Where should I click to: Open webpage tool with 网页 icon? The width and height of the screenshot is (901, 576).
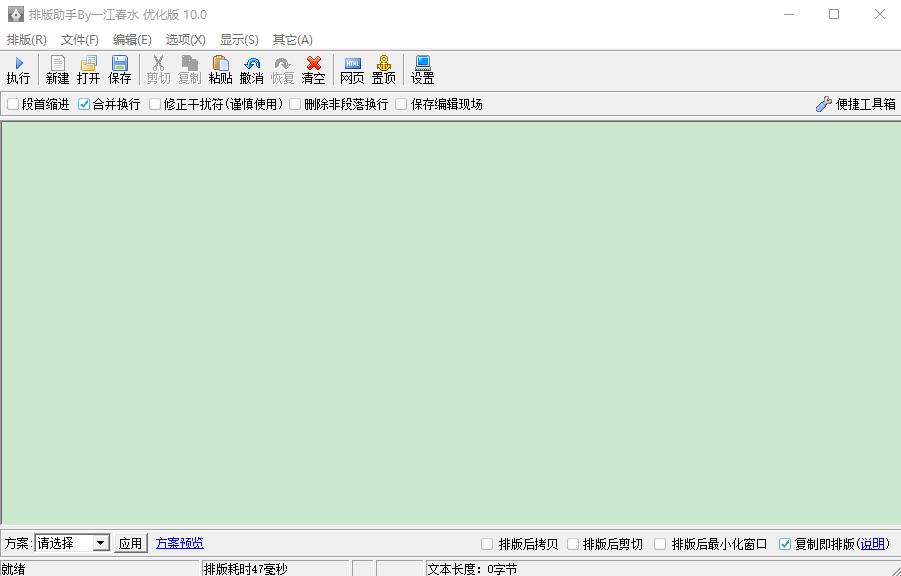pos(351,68)
